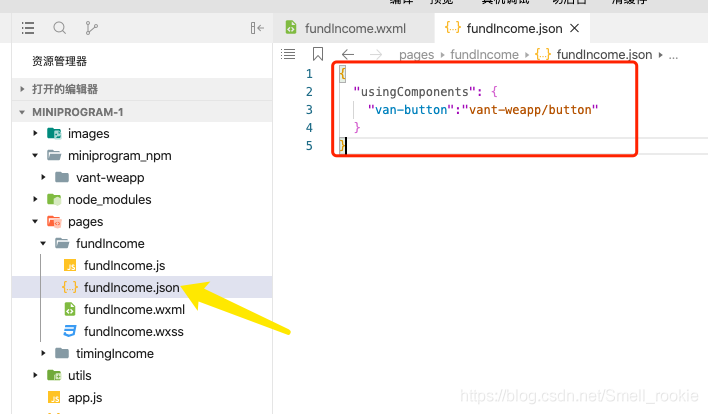This screenshot has height=414, width=708.
Task: Expand the images folder
Action: [36, 133]
